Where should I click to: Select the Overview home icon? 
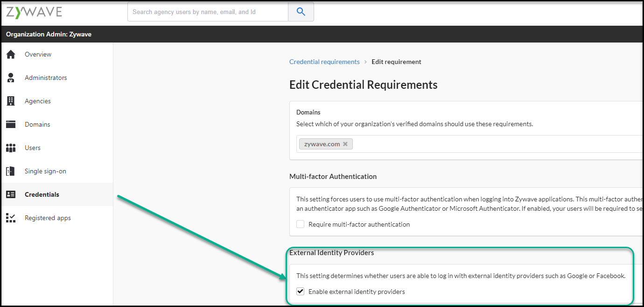coord(10,54)
